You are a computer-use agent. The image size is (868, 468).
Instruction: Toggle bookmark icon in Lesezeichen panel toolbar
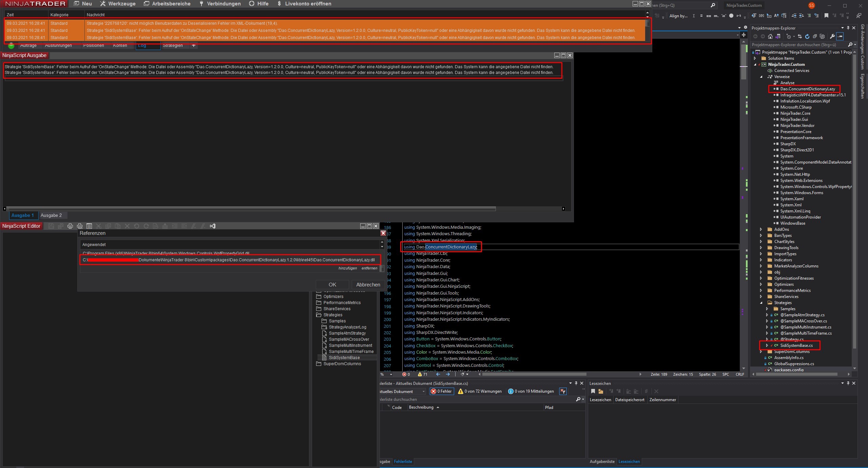[x=593, y=391]
